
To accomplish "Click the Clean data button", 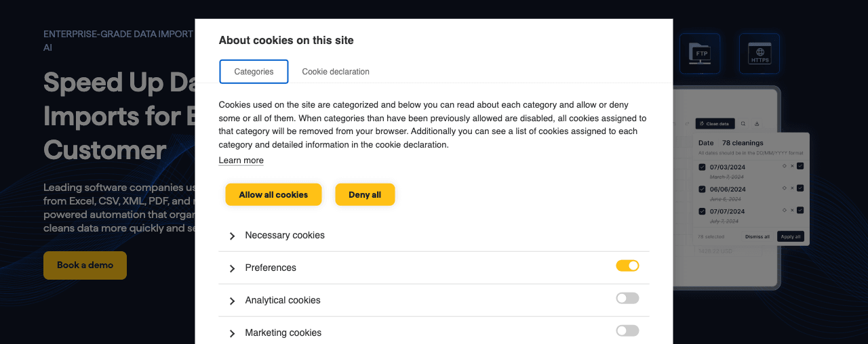I will (715, 124).
